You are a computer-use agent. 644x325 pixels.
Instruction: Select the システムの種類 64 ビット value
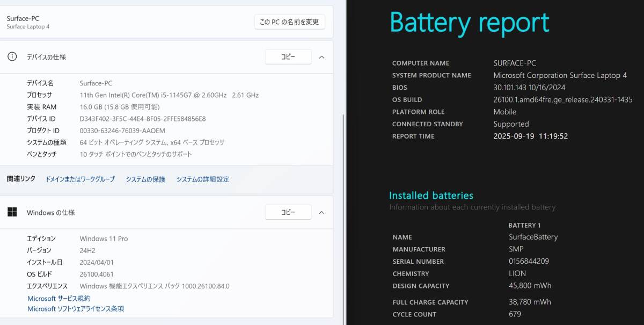[x=152, y=142]
